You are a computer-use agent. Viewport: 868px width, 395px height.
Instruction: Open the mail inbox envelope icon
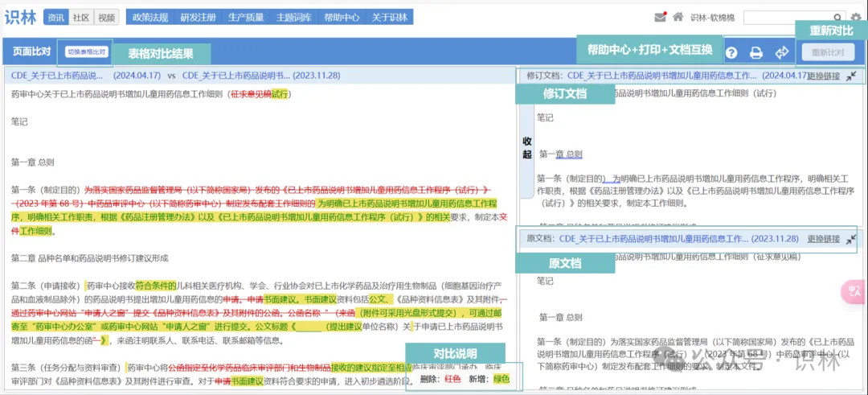point(659,17)
